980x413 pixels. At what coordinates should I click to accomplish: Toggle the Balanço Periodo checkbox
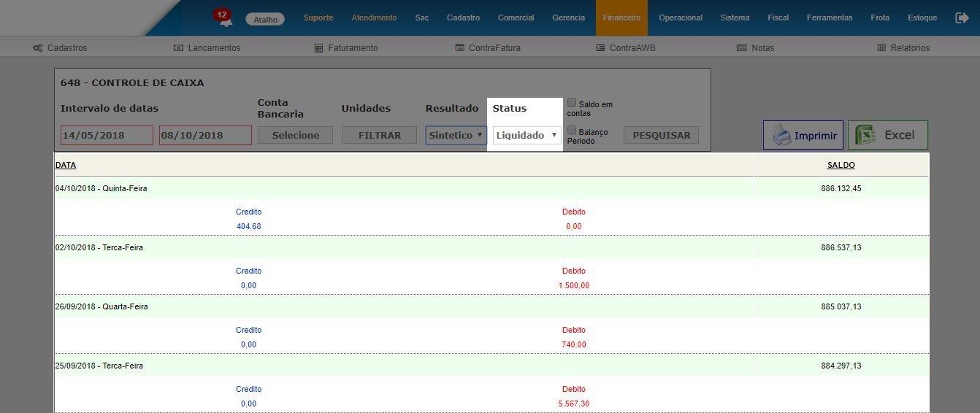[573, 131]
